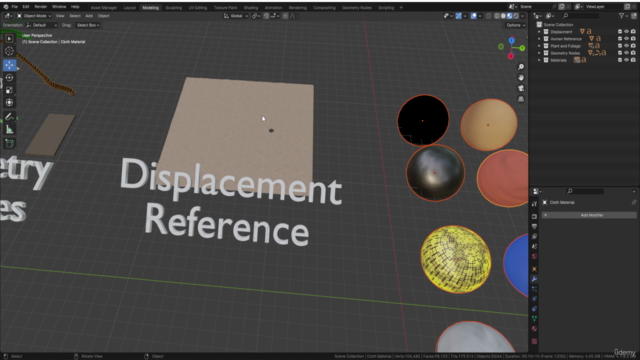Open the Object Data properties tab
This screenshot has width=640, height=360.
(534, 319)
